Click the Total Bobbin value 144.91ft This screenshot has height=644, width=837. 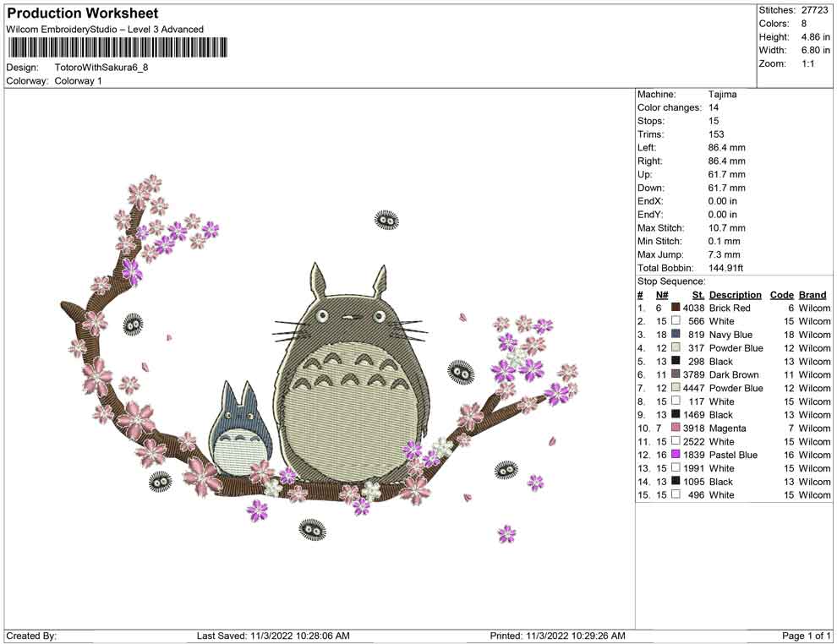coord(725,267)
